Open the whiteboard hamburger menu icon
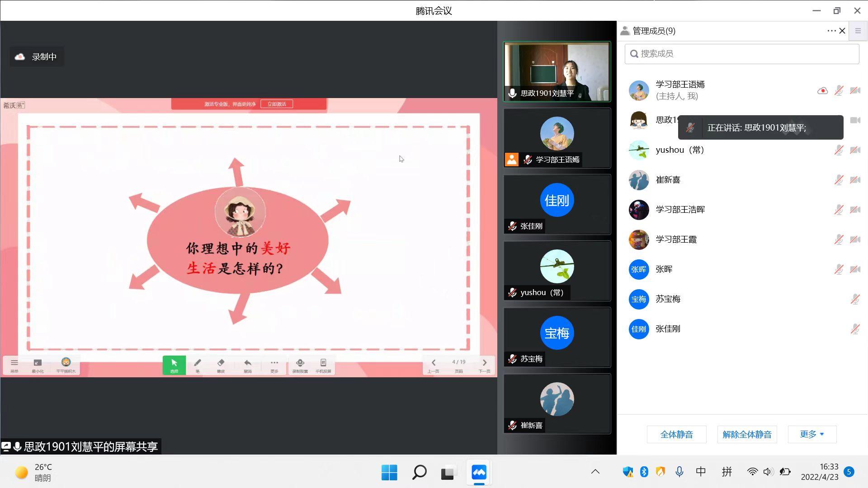Screen dimensions: 868x488 point(14,365)
